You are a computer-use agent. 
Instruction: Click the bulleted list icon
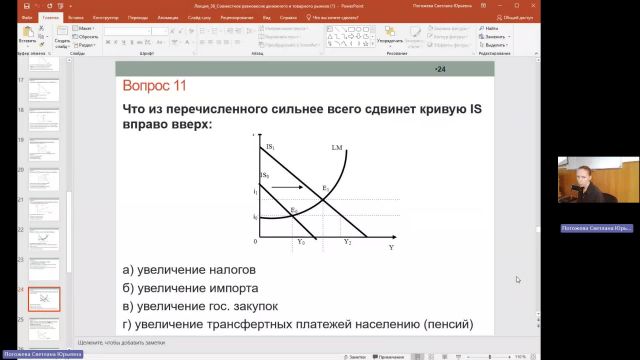tap(203, 31)
